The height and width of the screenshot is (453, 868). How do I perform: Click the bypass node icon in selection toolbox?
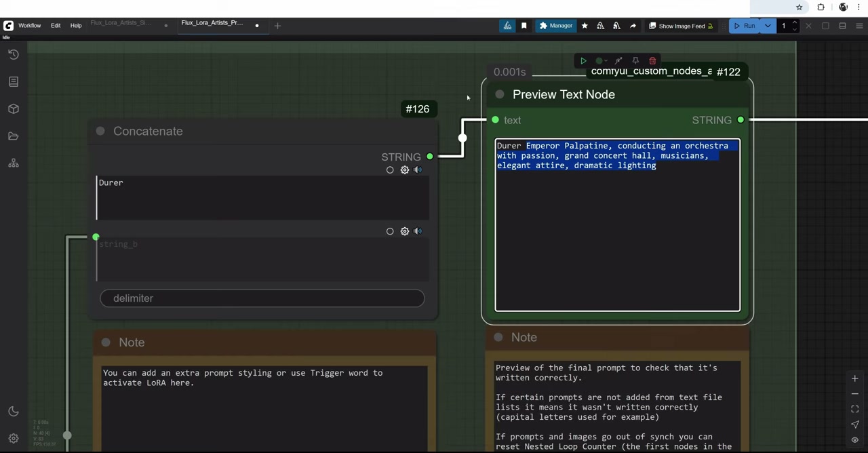pyautogui.click(x=618, y=61)
